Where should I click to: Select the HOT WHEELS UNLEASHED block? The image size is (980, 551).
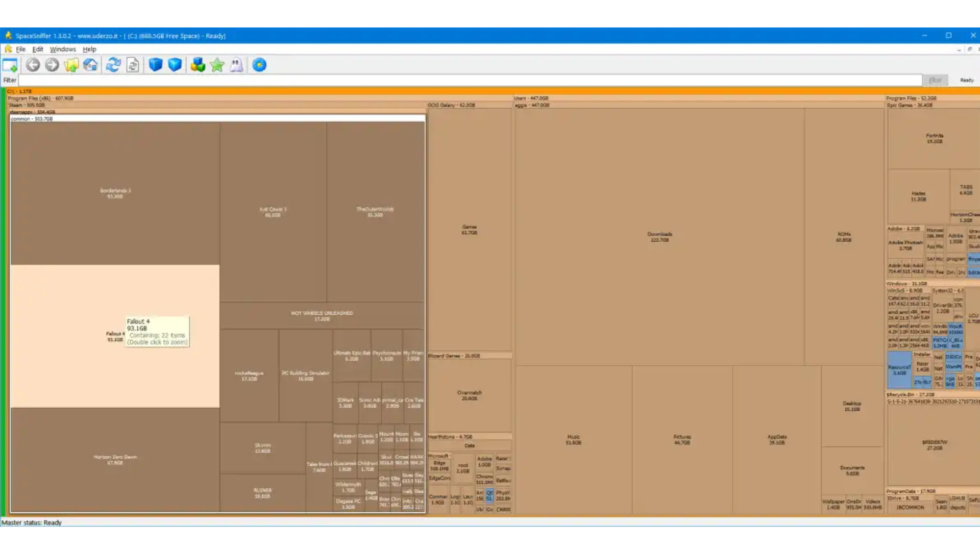point(322,316)
